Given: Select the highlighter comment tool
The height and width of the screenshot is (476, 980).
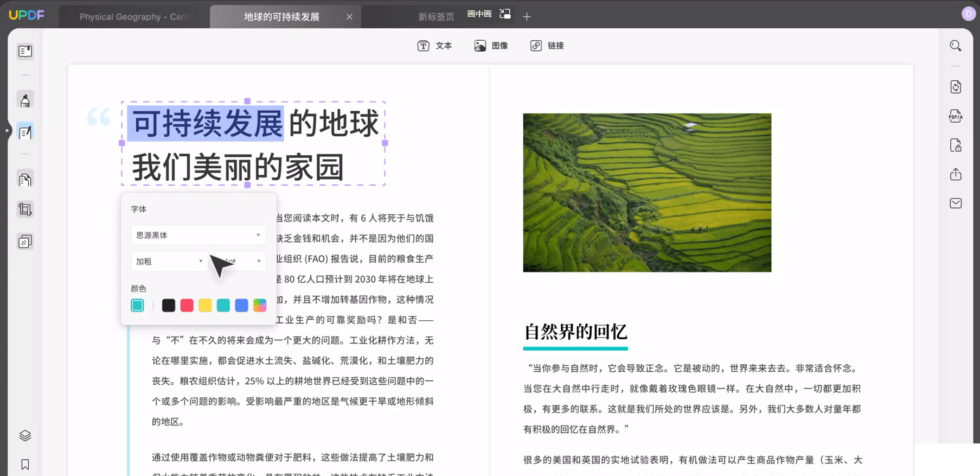Looking at the screenshot, I should (25, 100).
